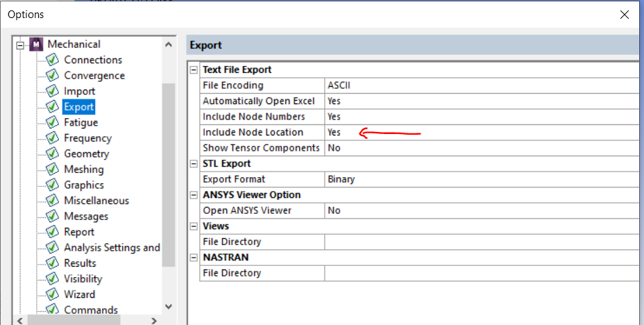This screenshot has width=644, height=325.
Task: Click the checkmark icon beside Wizard
Action: point(53,294)
